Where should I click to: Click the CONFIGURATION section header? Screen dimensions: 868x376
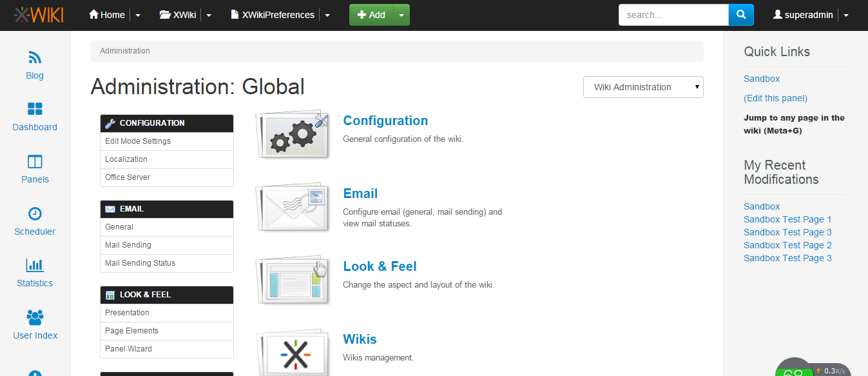[x=167, y=123]
